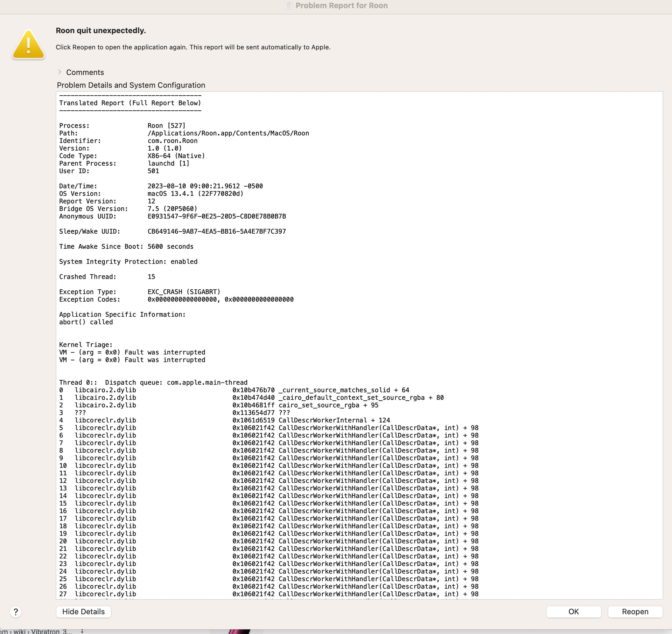Click Exception Type 'EXC_CRASH (SIGABRT)' value
This screenshot has width=672, height=634.
pos(184,291)
